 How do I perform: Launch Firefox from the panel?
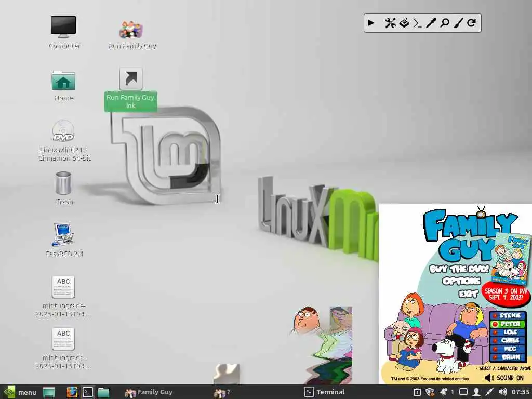(72, 392)
